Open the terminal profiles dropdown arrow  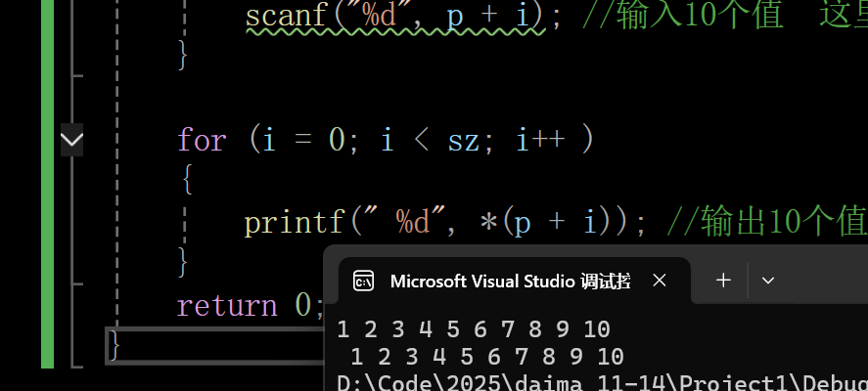pyautogui.click(x=768, y=281)
